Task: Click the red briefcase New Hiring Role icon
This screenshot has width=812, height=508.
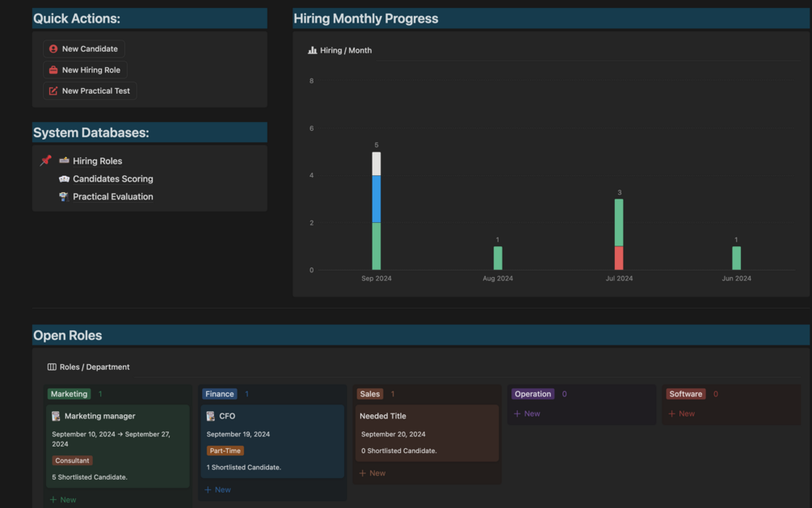Action: [x=53, y=70]
